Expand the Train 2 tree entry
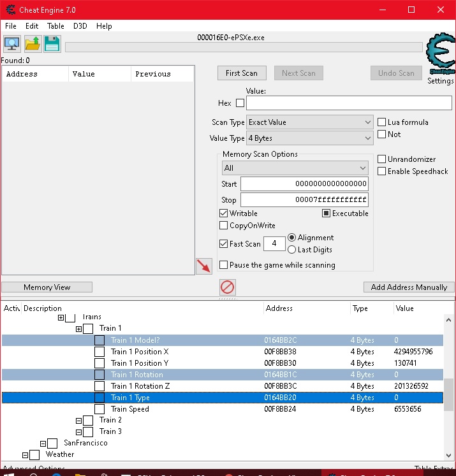This screenshot has width=456, height=476. click(79, 421)
